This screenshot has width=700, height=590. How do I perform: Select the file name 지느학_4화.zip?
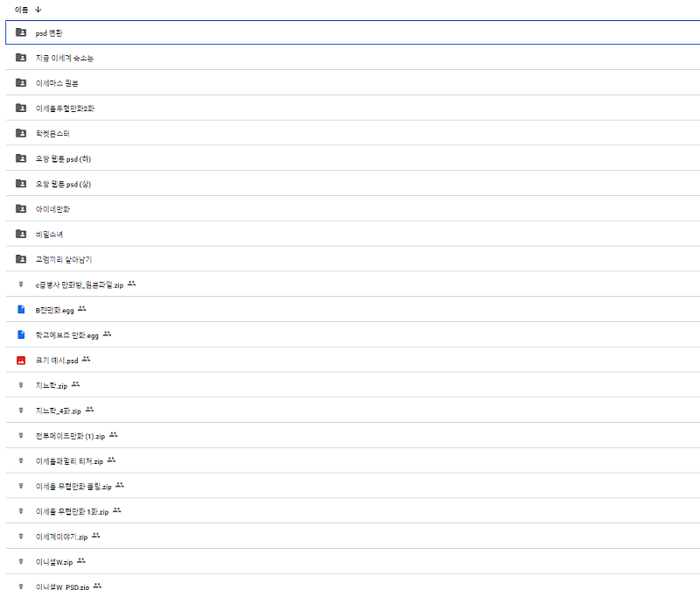point(59,411)
